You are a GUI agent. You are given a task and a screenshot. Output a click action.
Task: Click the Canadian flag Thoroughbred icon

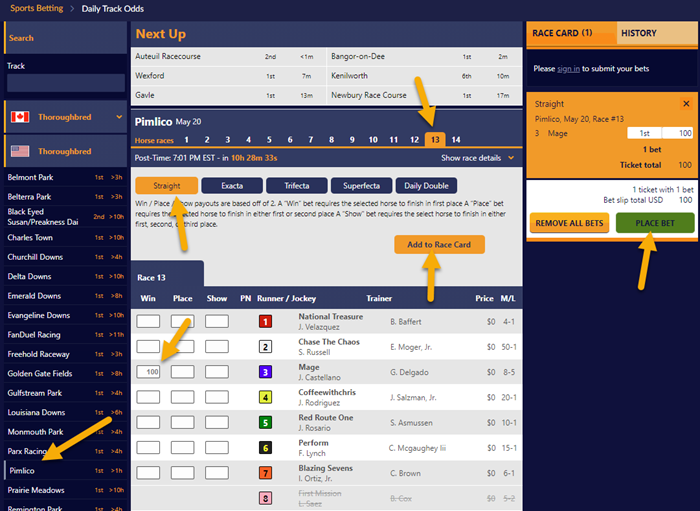[x=20, y=117]
